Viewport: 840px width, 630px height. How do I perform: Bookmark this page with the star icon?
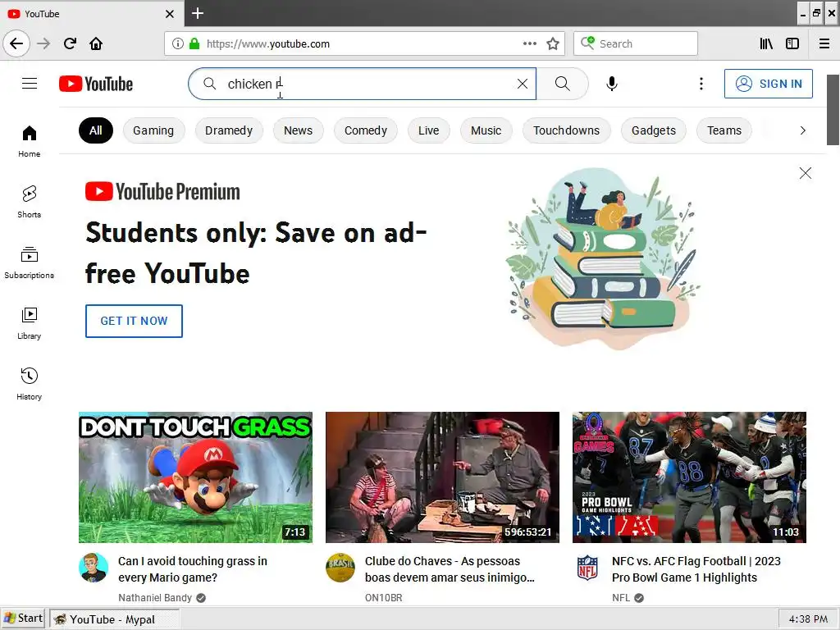point(553,43)
